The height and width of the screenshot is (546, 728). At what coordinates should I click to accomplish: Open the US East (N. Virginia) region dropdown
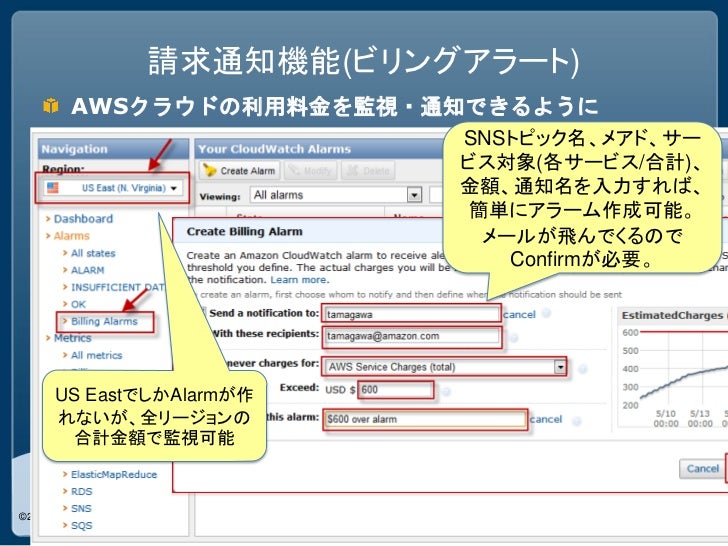pyautogui.click(x=112, y=188)
